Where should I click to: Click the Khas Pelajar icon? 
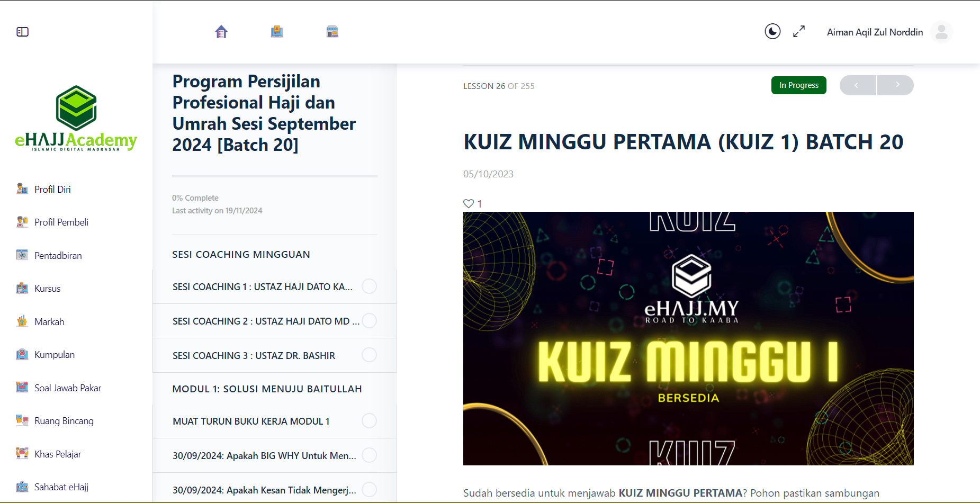22,454
